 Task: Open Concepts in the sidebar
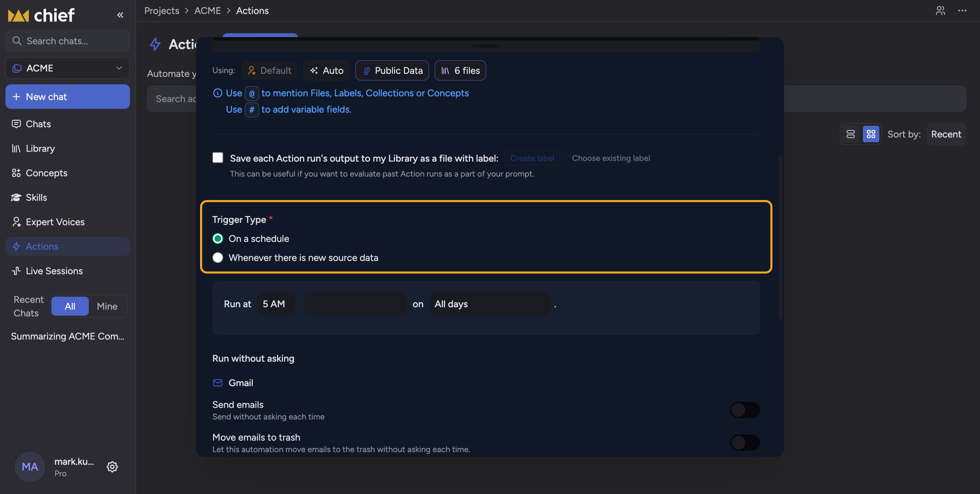(68, 173)
